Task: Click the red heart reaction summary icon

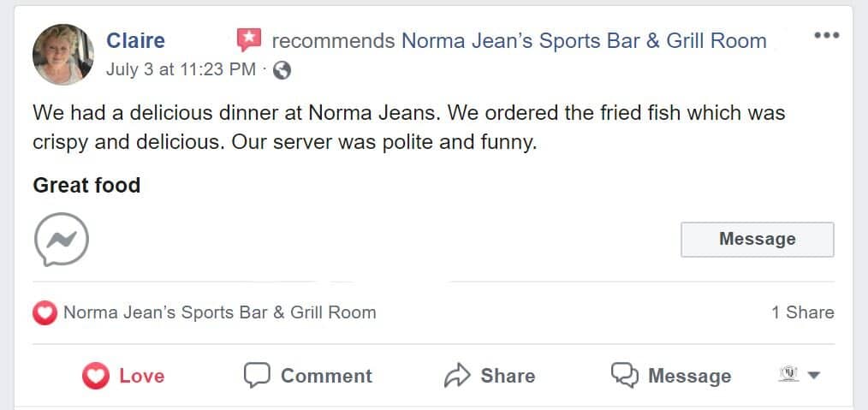Action: 45,312
